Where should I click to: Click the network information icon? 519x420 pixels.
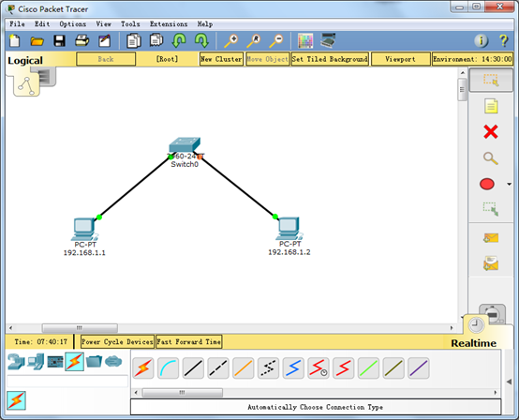[481, 41]
